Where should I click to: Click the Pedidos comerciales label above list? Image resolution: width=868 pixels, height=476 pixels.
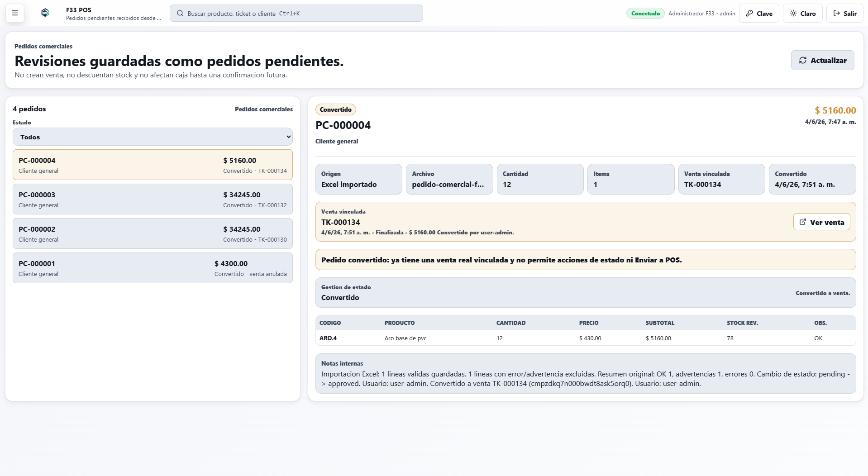(263, 109)
